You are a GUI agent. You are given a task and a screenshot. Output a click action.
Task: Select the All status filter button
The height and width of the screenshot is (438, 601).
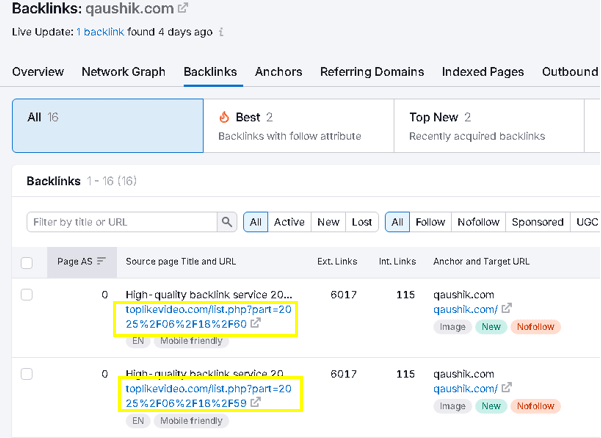[256, 222]
